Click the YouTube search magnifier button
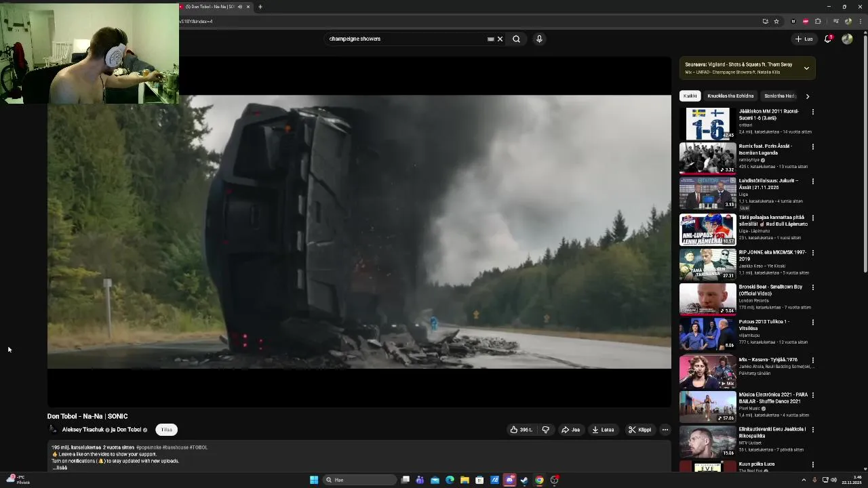Screen dimensions: 868x488 coord(516,39)
